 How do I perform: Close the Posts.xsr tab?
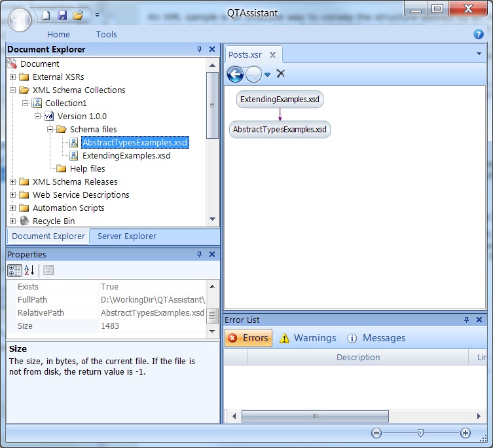click(x=272, y=55)
